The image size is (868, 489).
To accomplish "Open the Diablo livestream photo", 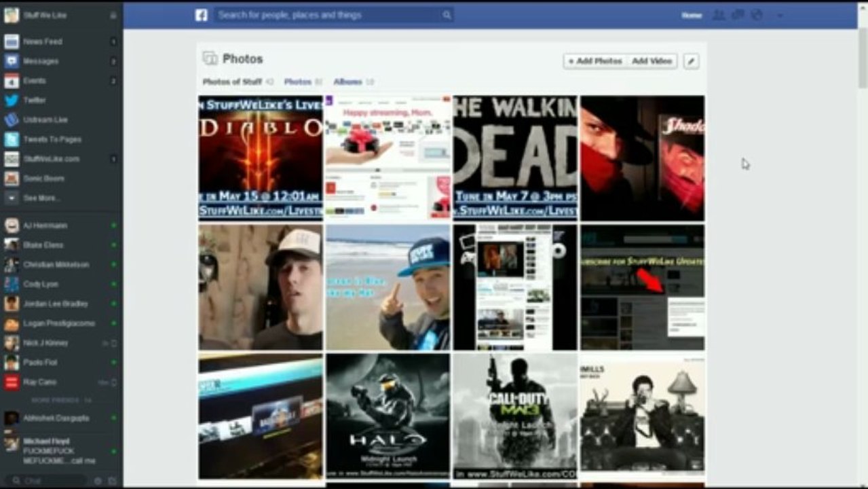I will click(x=260, y=158).
